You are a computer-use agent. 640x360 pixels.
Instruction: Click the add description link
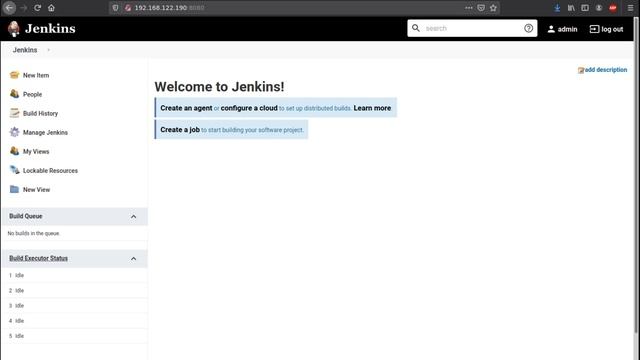tap(606, 70)
